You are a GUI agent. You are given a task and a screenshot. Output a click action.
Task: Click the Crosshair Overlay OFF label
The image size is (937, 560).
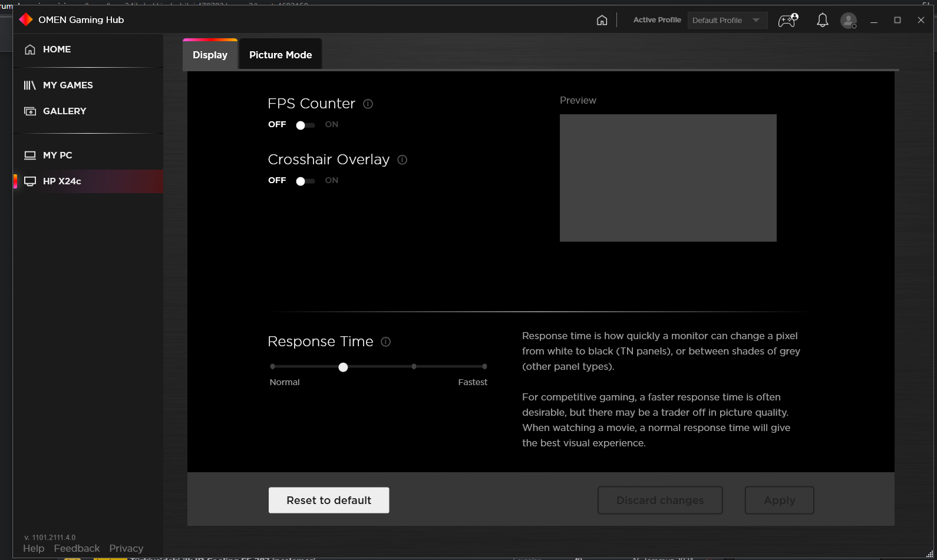277,180
